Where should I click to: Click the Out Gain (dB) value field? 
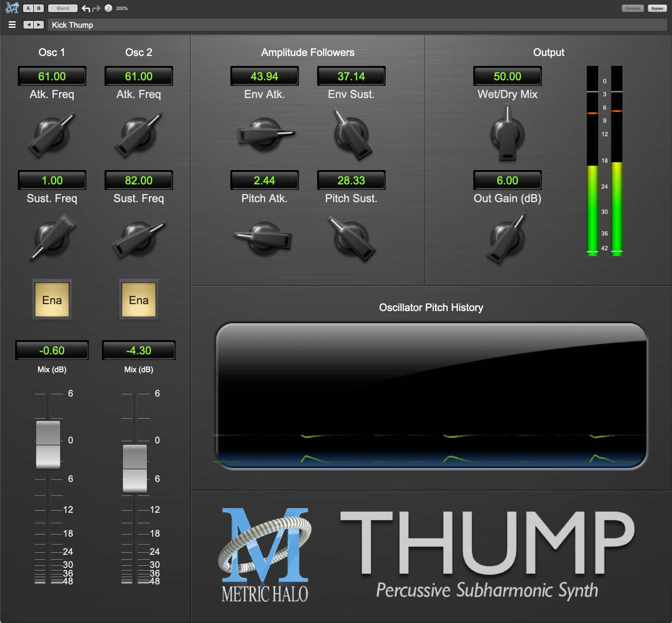pos(507,180)
